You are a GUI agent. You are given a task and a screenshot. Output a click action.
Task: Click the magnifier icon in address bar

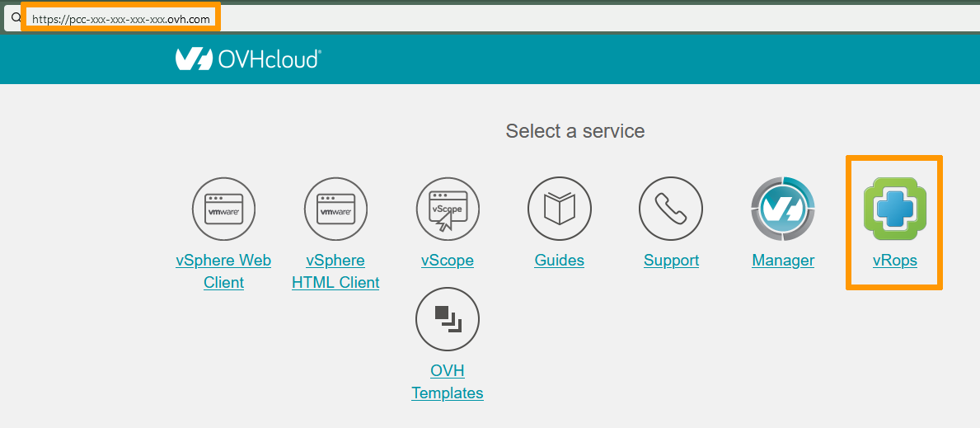[x=15, y=17]
